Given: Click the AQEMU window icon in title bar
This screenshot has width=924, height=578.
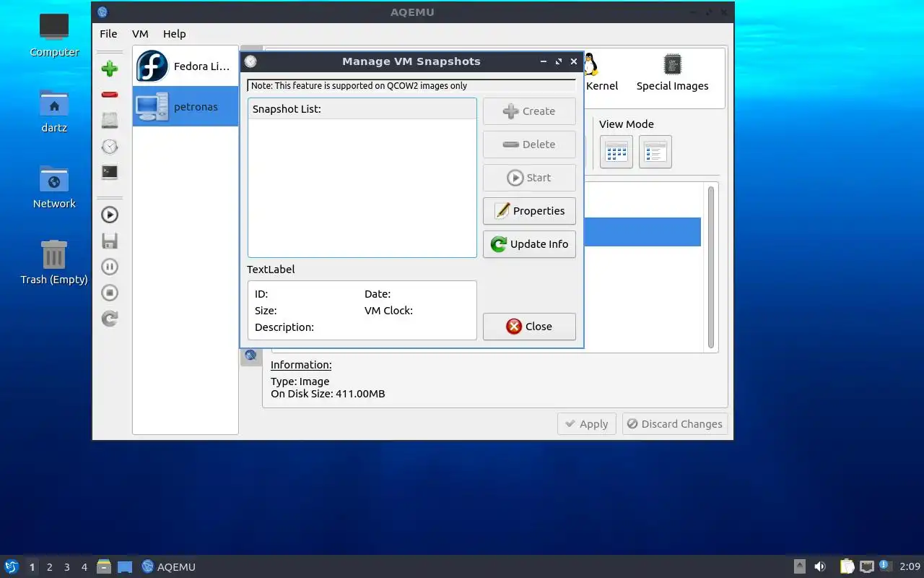Looking at the screenshot, I should coord(103,12).
